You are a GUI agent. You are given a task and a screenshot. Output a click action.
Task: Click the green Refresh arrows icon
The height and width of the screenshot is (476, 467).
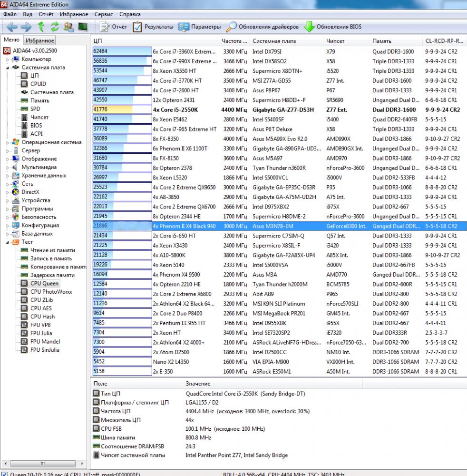tap(55, 27)
